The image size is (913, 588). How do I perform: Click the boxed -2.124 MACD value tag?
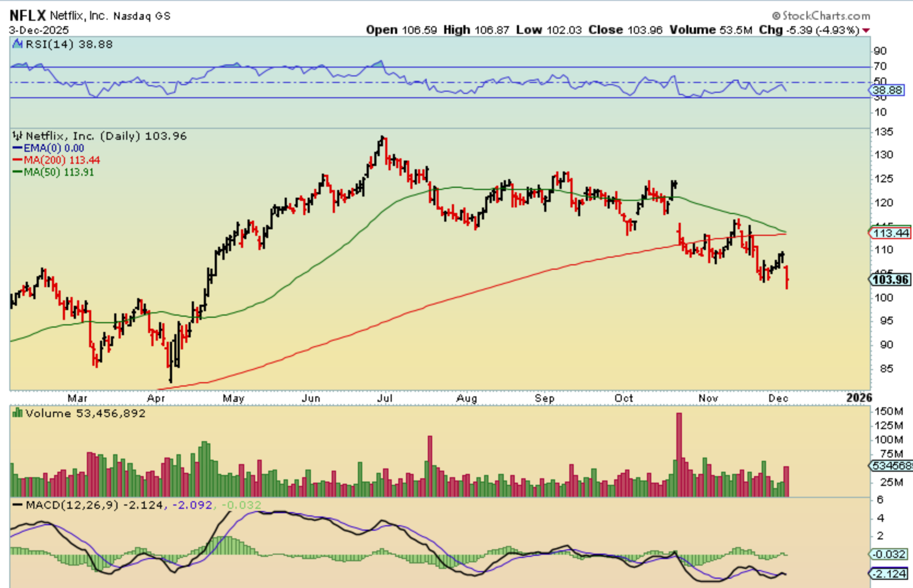point(889,574)
